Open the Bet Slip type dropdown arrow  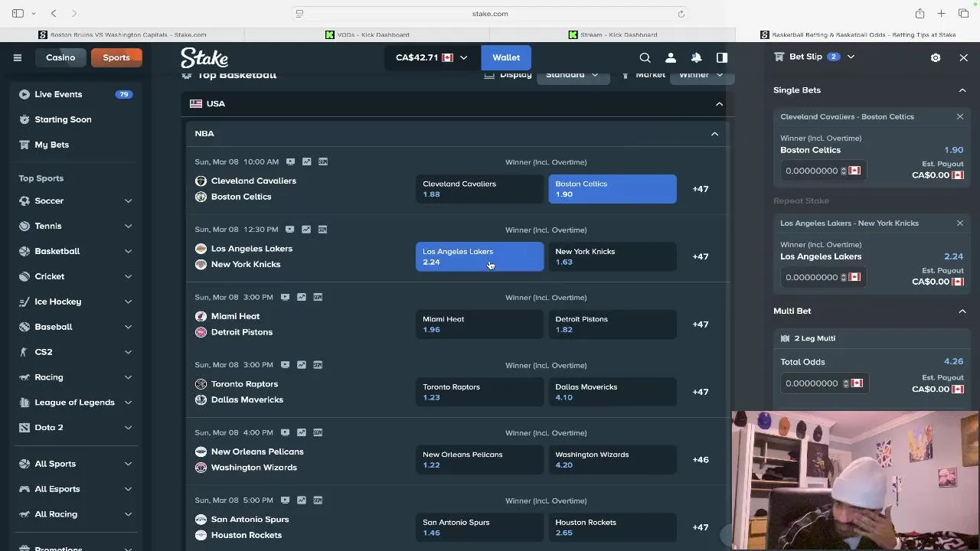[x=851, y=57]
